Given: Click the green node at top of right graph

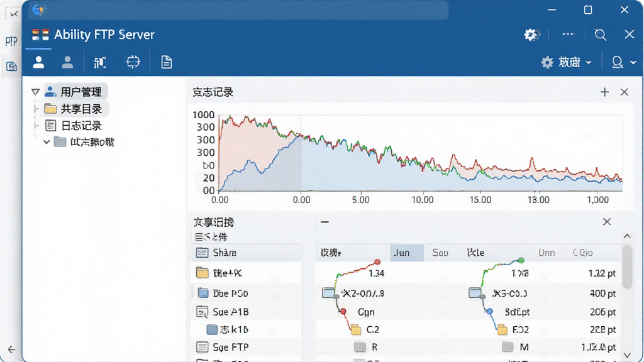Looking at the screenshot, I should [x=521, y=260].
